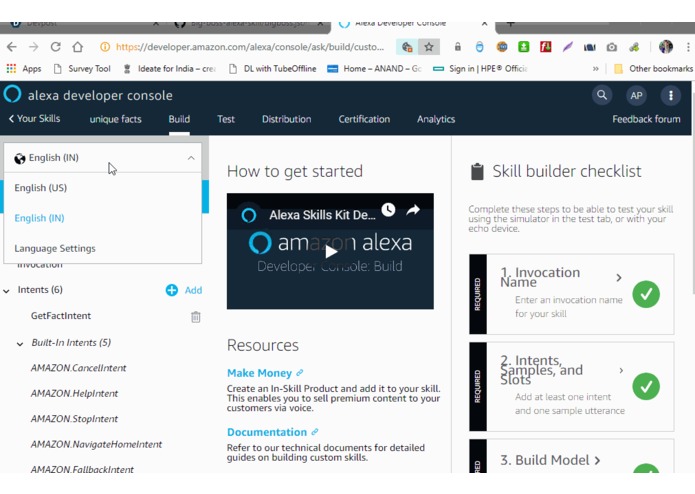Click the Watch later clock on the video

point(388,210)
